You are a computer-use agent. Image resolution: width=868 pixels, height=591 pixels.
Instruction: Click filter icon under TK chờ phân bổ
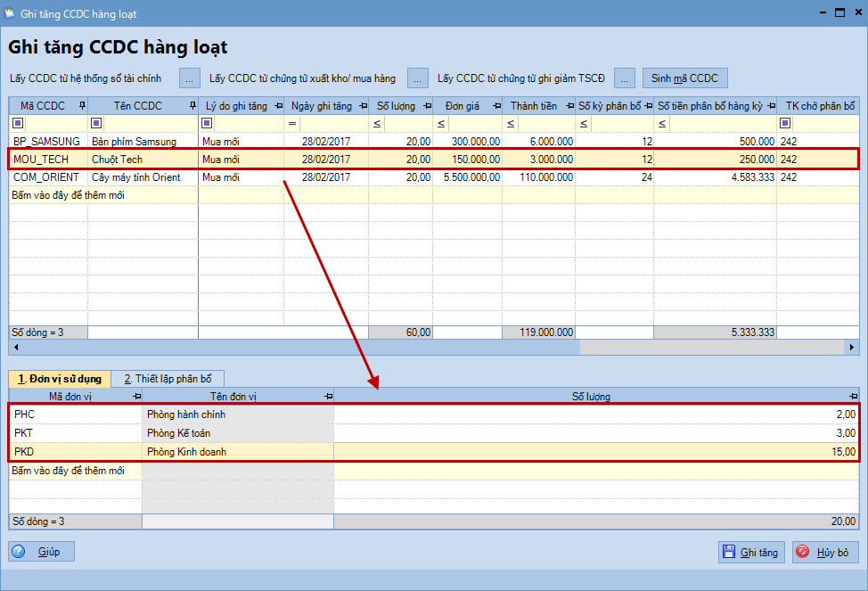click(785, 123)
